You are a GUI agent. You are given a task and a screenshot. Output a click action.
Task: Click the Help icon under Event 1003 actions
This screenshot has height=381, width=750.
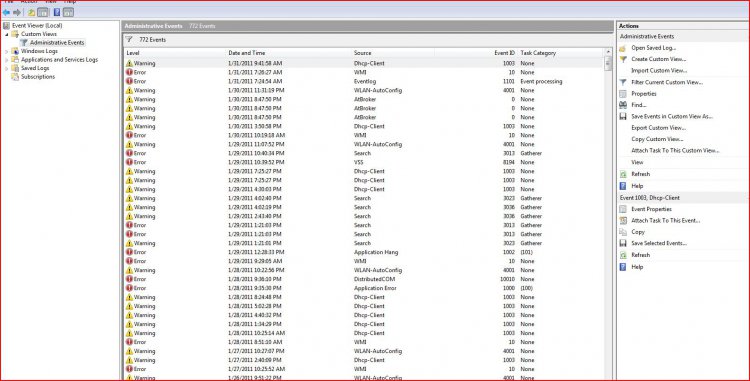[623, 267]
